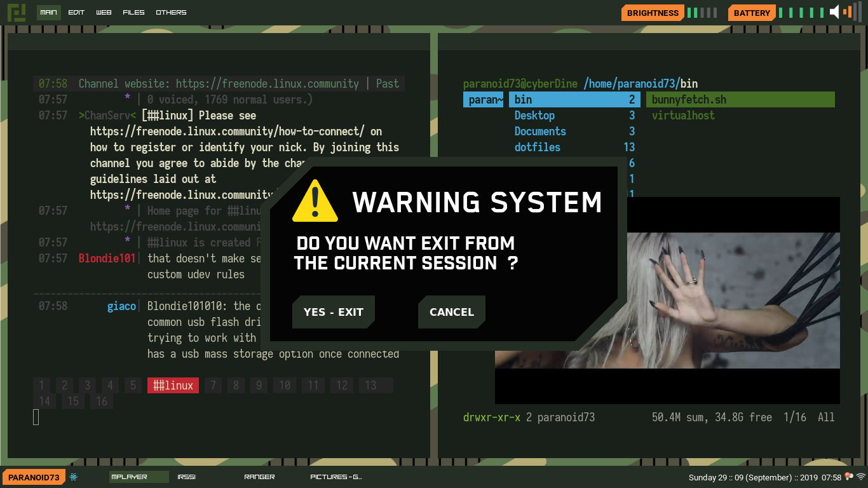The image size is (868, 488).
Task: Switch to irssi window 5
Action: coord(133,385)
